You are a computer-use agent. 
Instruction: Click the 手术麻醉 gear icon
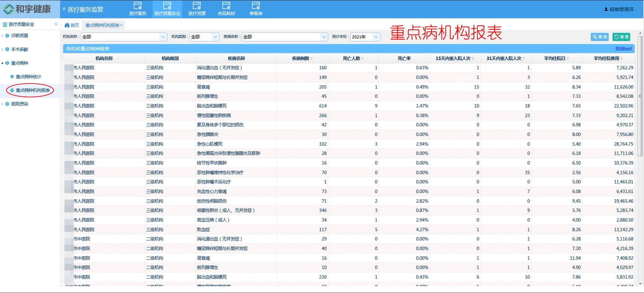click(x=8, y=49)
